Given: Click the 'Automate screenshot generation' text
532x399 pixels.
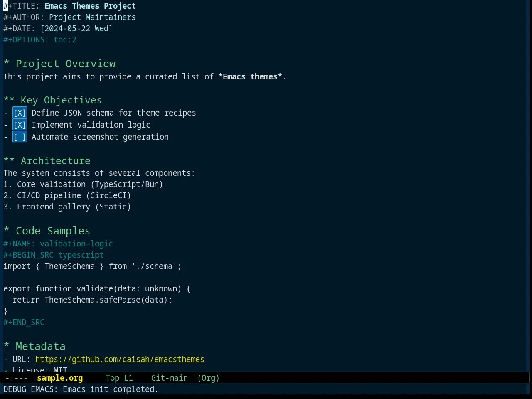Looking at the screenshot, I should tap(100, 137).
